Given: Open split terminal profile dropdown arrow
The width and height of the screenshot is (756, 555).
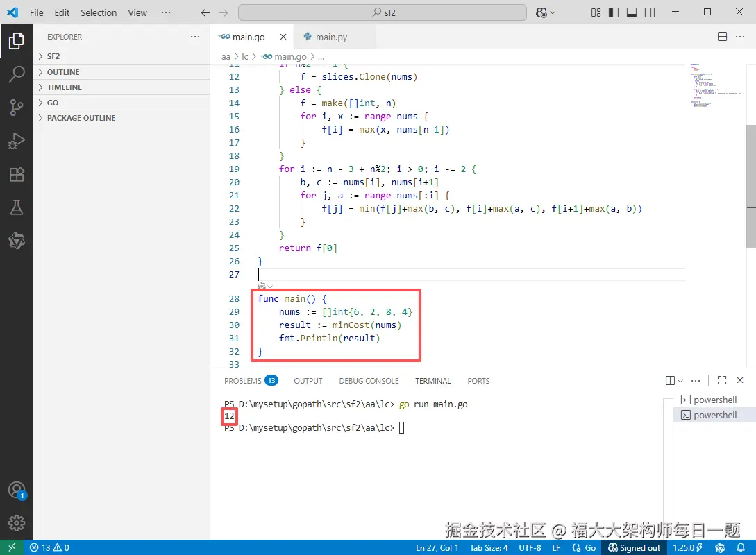Looking at the screenshot, I should click(680, 381).
